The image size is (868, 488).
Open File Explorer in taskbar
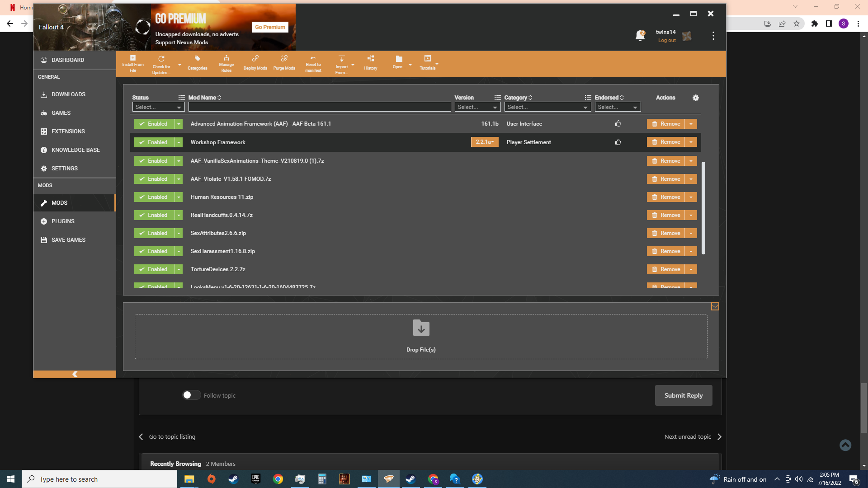[x=189, y=479]
